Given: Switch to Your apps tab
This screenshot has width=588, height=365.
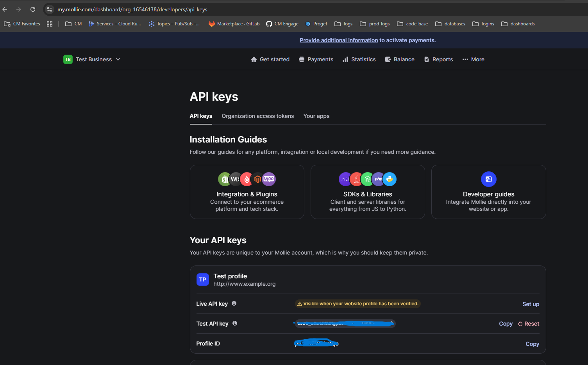Looking at the screenshot, I should [x=316, y=116].
